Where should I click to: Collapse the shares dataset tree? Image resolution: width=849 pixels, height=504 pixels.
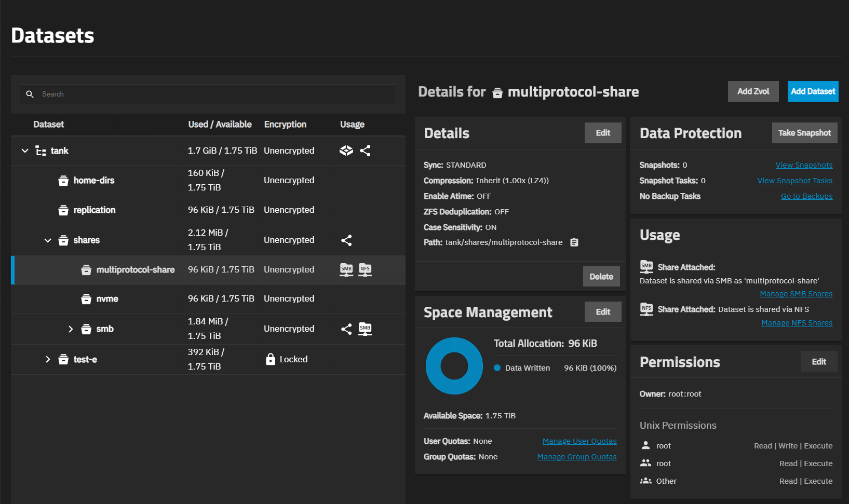coord(48,240)
